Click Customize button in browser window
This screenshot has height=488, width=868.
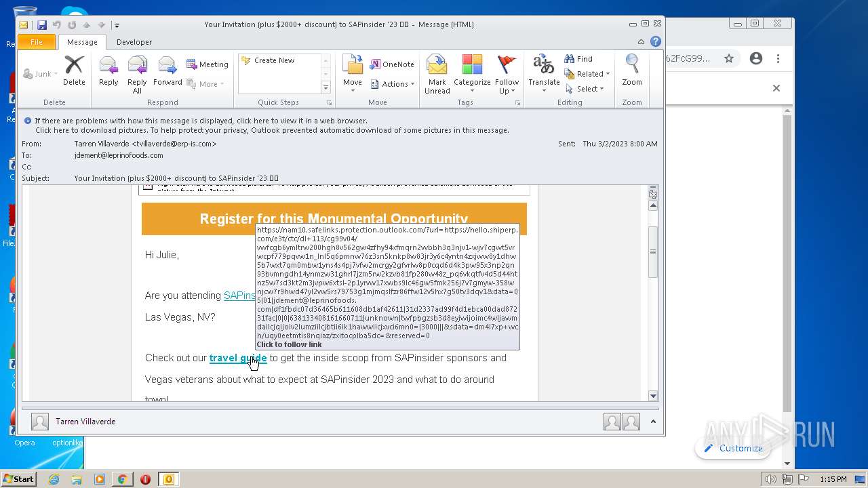pos(734,448)
